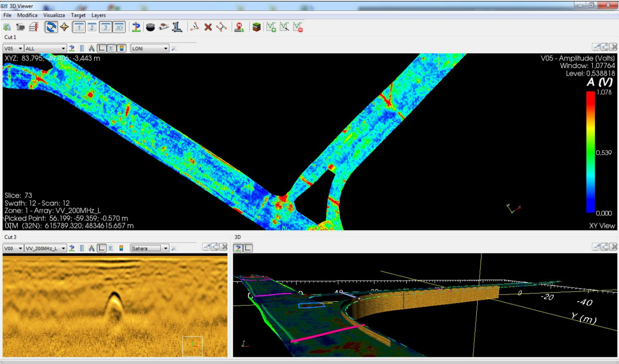
Task: Undock the Cut 1 panel
Action: pos(596,47)
